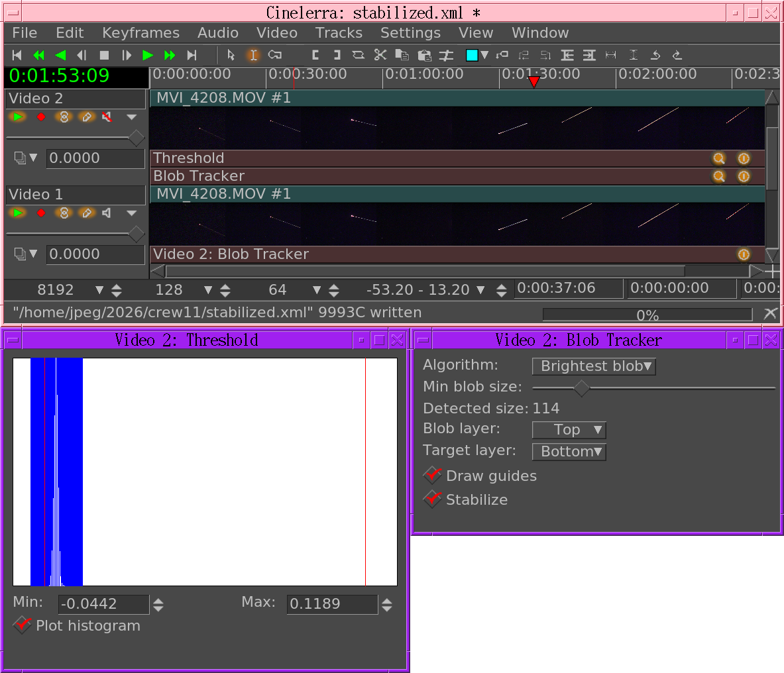Uncheck the Stabilize checkbox
This screenshot has width=784, height=673.
tap(433, 499)
